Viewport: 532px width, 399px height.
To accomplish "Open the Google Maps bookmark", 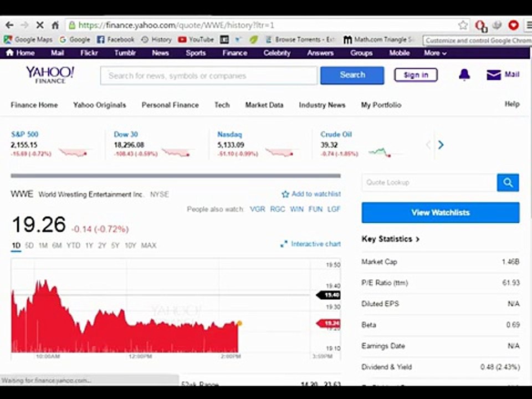I will (x=28, y=40).
